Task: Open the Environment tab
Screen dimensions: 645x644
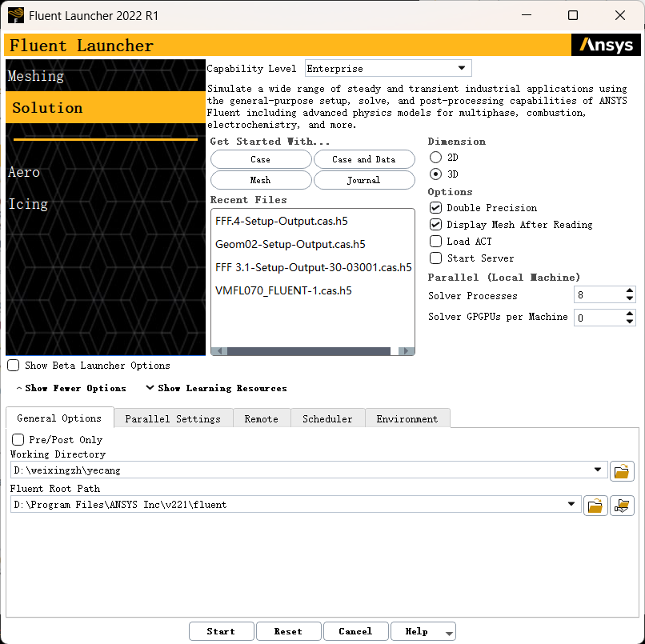Action: pyautogui.click(x=407, y=419)
